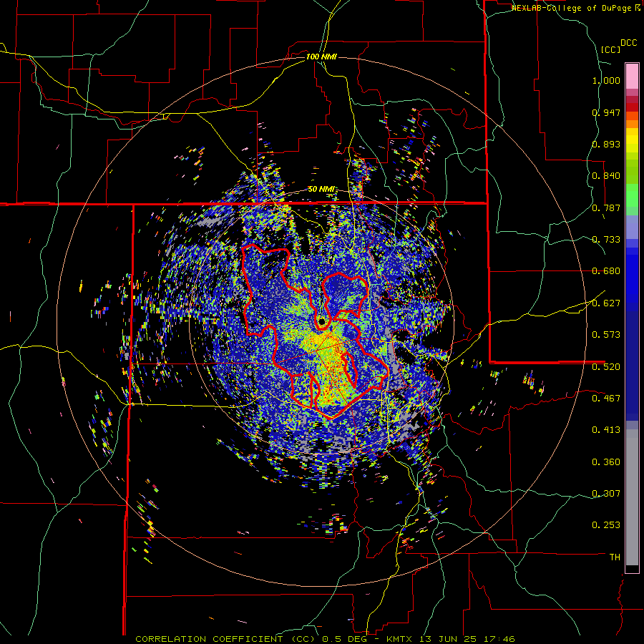
Task: Select the 0.627 legend value
Action: coord(606,303)
